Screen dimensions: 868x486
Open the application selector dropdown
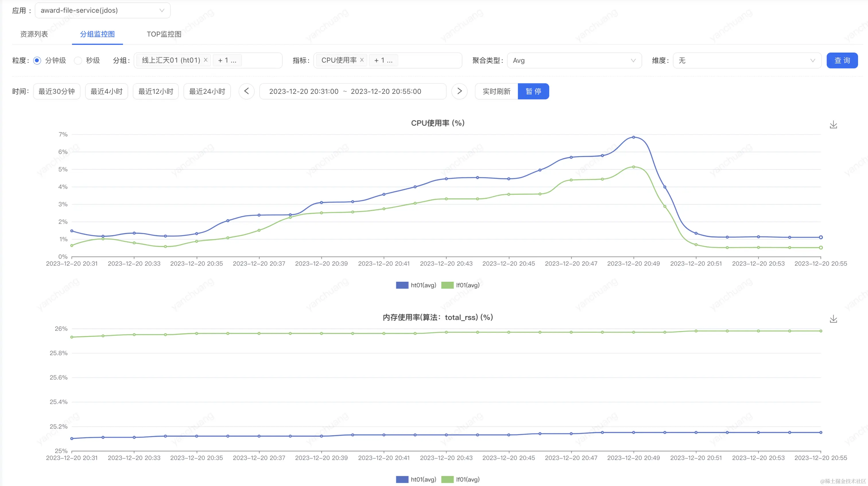coord(102,10)
